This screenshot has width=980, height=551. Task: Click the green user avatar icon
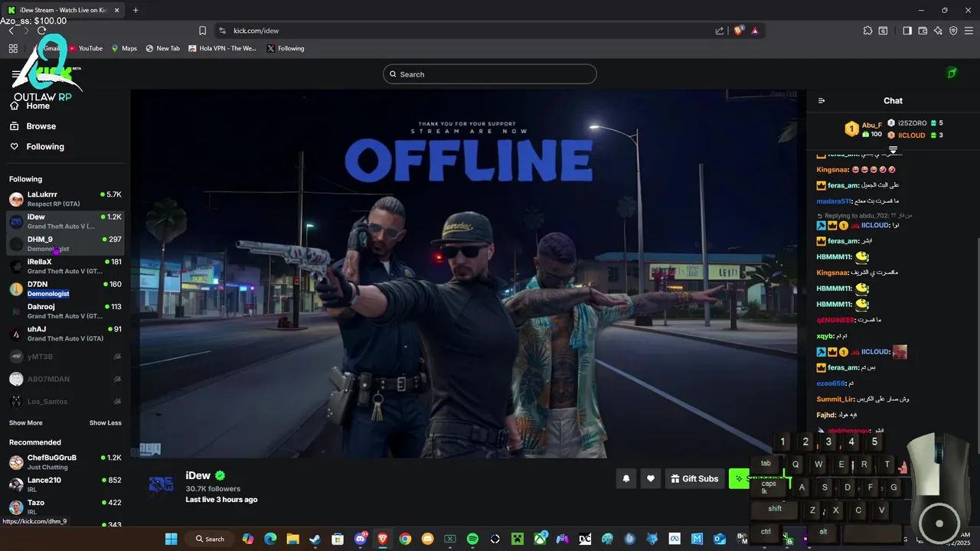point(952,73)
